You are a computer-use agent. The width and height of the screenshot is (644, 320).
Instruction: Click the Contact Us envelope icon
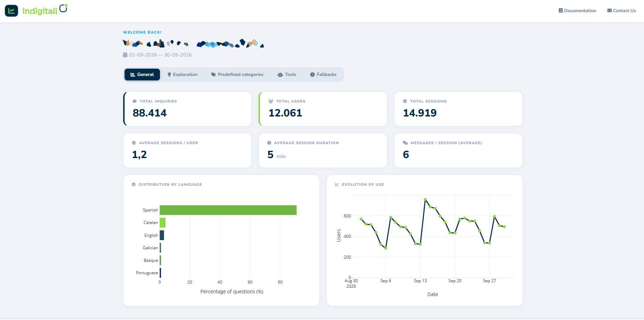(609, 11)
